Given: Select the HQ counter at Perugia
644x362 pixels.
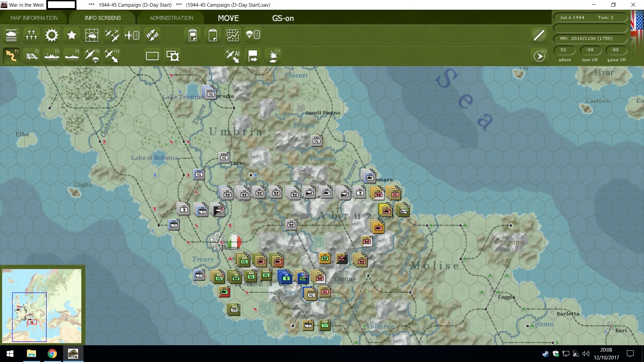Looking at the screenshot, I should 210,92.
